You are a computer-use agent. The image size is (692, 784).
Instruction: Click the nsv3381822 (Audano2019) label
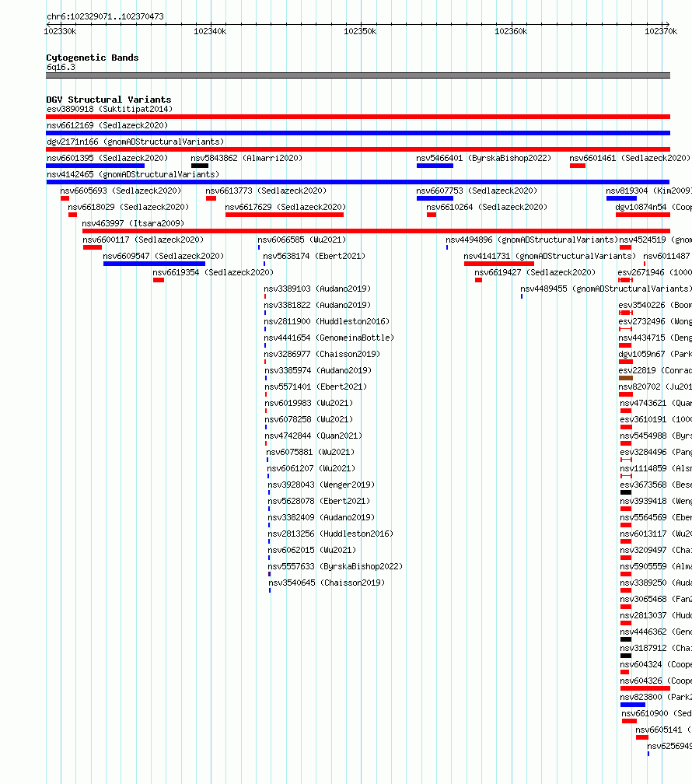click(x=317, y=305)
